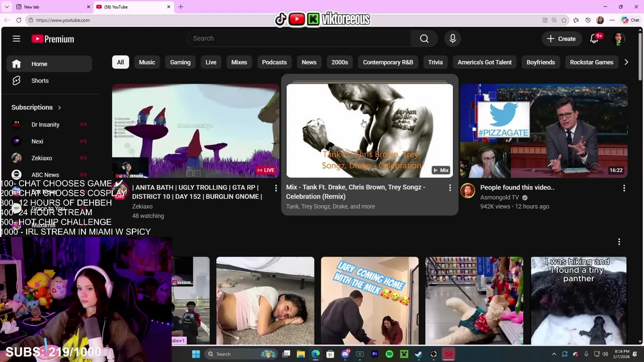Image resolution: width=644 pixels, height=362 pixels.
Task: Show more filter chips with right arrow
Action: [x=626, y=62]
